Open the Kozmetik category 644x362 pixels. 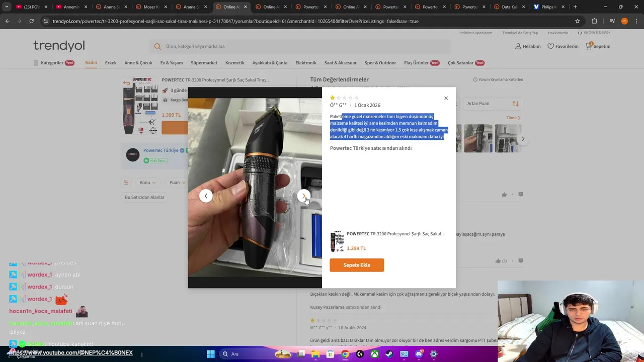click(x=235, y=63)
